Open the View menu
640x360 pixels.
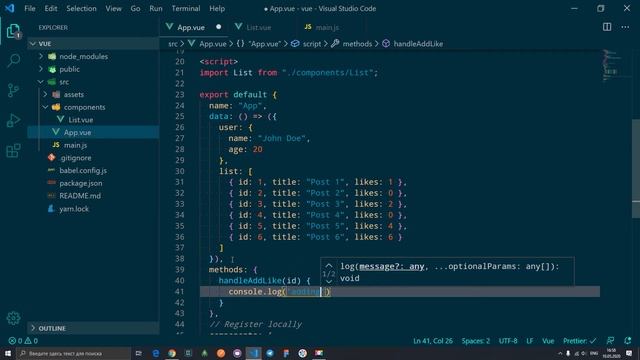click(x=113, y=8)
